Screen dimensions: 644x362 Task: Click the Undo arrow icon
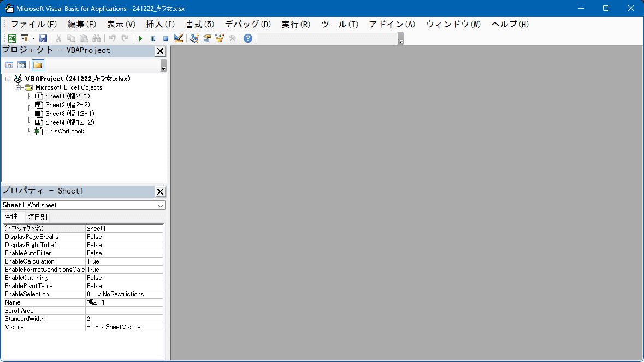[x=112, y=38]
